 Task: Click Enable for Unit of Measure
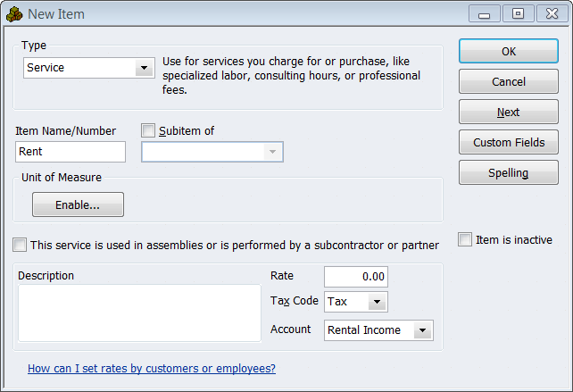pyautogui.click(x=78, y=204)
